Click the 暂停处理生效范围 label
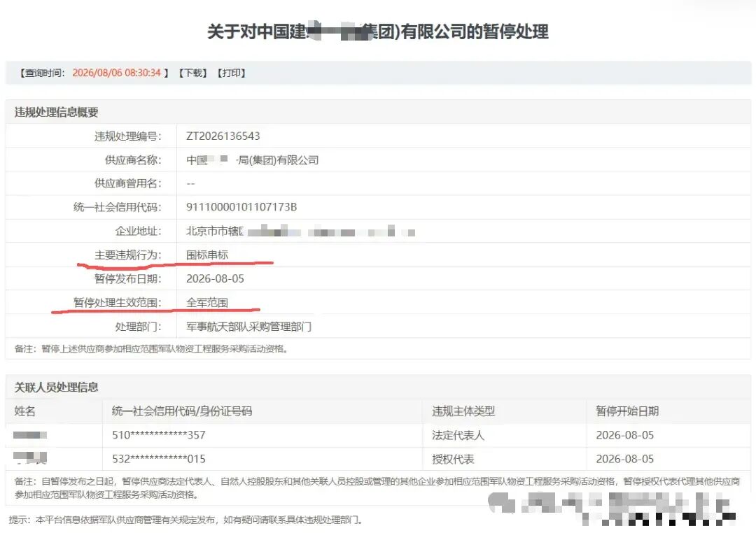 [117, 303]
